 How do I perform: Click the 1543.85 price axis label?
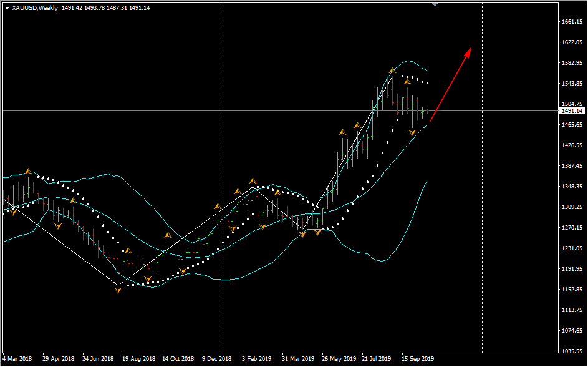tap(572, 83)
